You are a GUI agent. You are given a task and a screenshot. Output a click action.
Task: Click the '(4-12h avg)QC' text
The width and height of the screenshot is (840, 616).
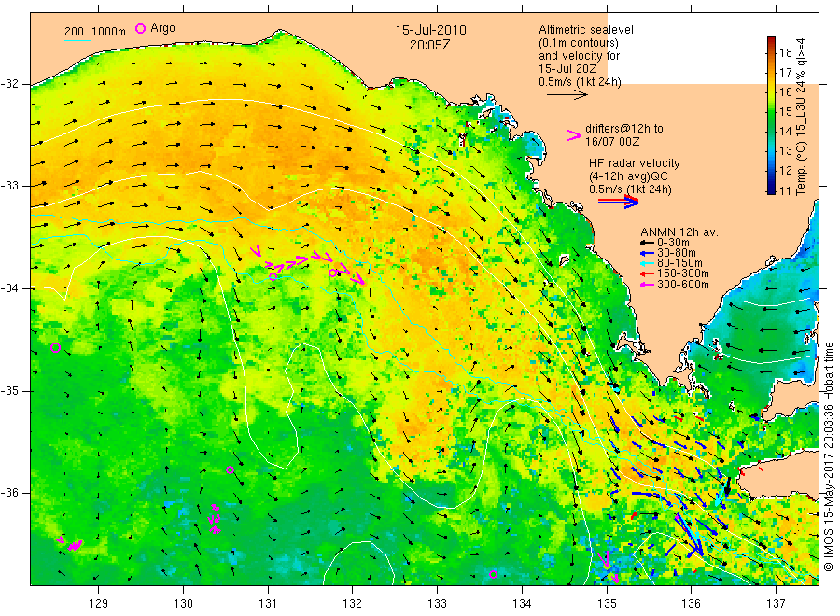click(628, 176)
